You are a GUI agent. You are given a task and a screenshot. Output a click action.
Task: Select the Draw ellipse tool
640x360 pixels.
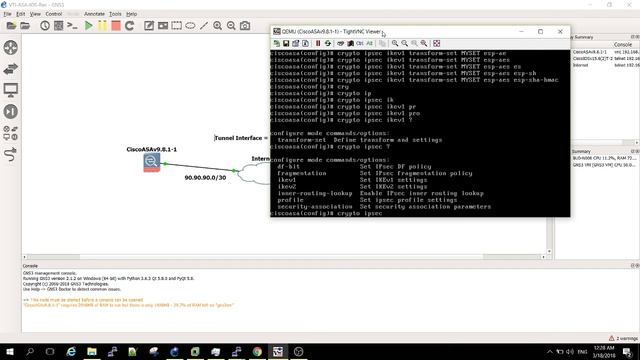point(190,26)
